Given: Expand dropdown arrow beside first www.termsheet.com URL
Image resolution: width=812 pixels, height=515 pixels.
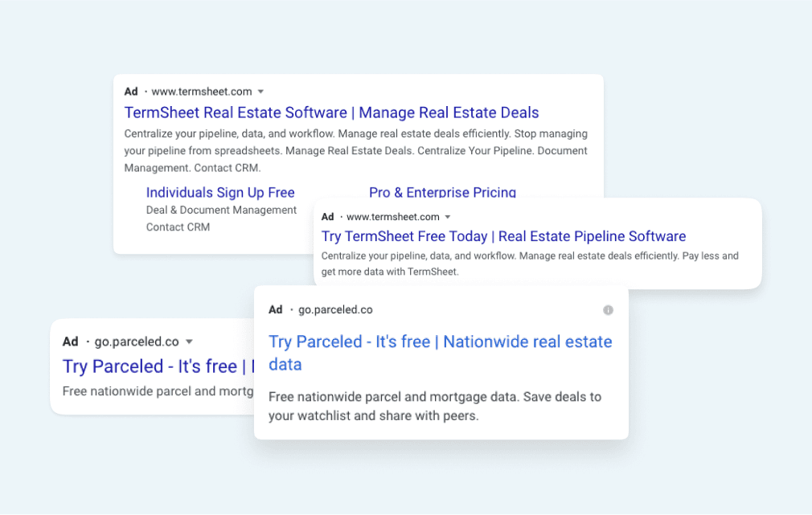Looking at the screenshot, I should point(261,92).
